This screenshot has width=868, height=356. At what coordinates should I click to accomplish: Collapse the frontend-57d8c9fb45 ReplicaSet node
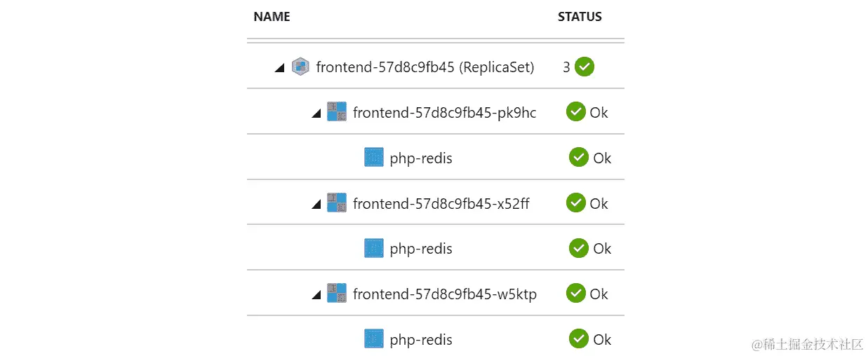(279, 69)
